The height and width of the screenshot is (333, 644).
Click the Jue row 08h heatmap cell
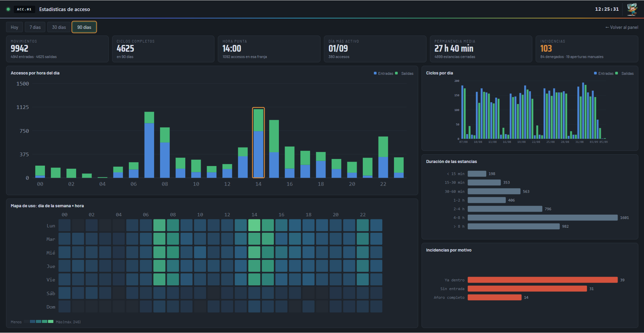[173, 266]
